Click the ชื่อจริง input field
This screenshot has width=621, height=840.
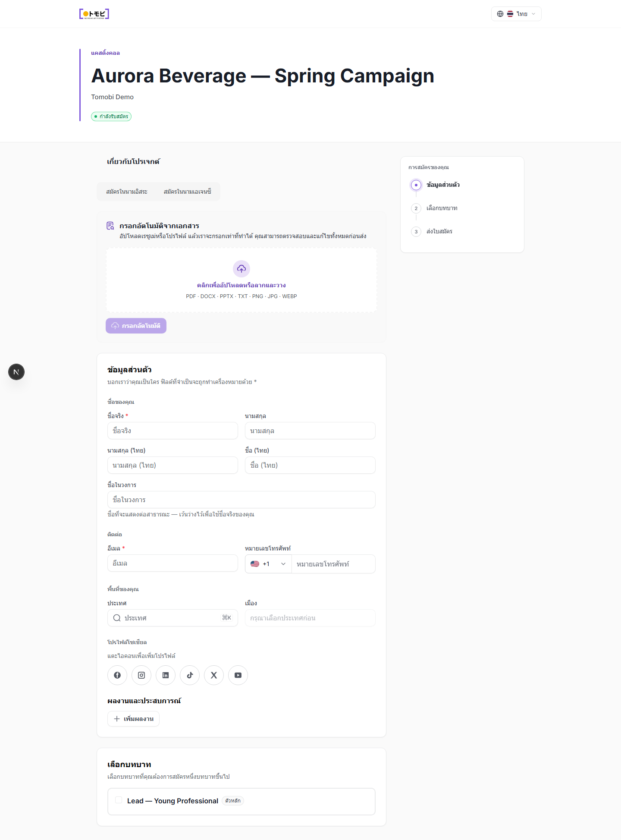pyautogui.click(x=172, y=431)
